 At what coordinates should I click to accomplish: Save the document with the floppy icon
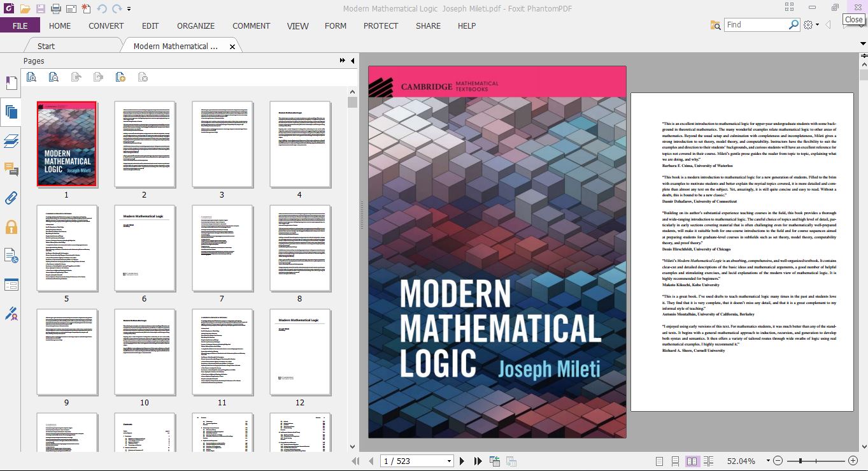[x=41, y=9]
